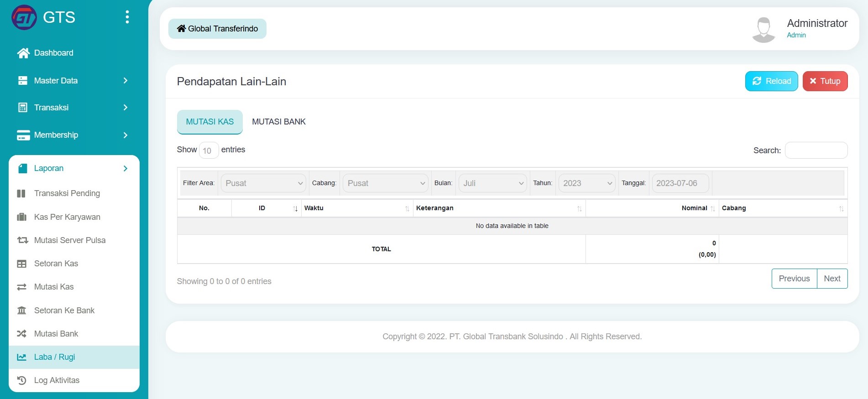Open the Filter Area dropdown
Screen dimensions: 868x399
[263, 183]
